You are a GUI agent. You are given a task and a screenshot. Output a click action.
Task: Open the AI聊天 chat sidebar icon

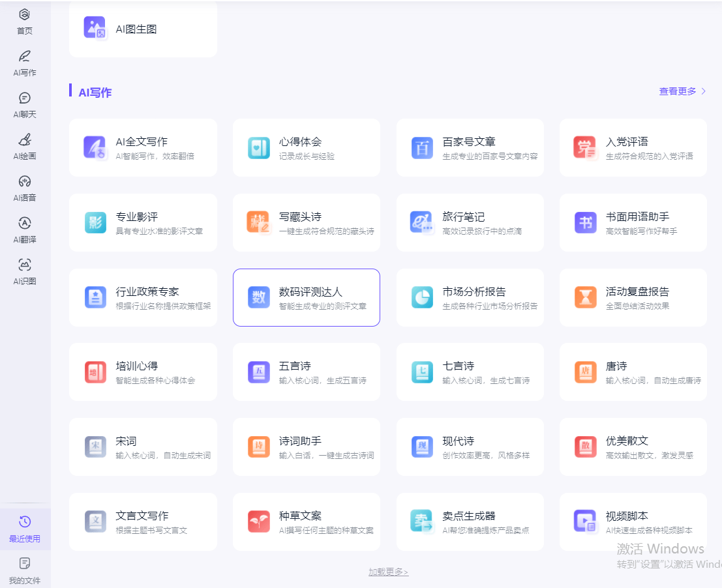point(25,98)
